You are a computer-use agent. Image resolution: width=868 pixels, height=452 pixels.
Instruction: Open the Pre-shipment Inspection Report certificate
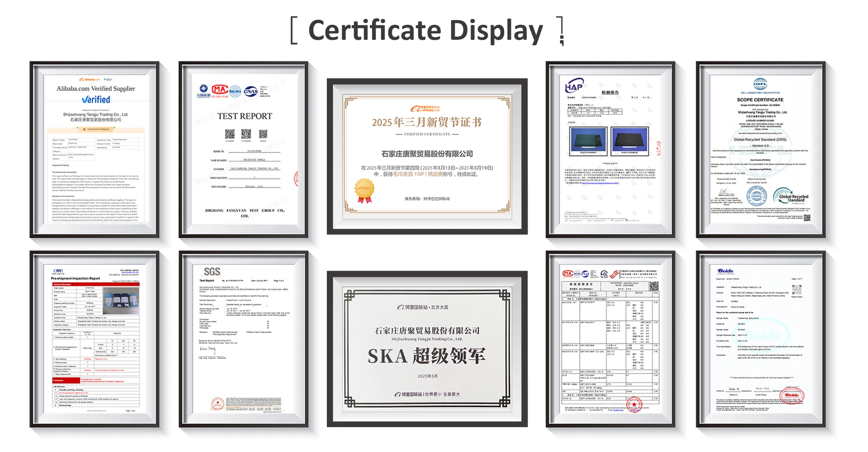tap(94, 339)
